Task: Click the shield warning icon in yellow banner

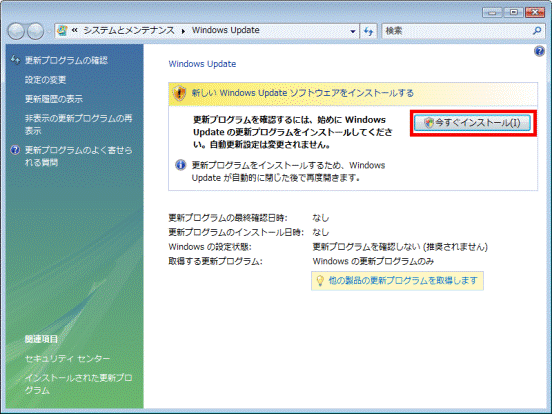Action: tap(180, 93)
